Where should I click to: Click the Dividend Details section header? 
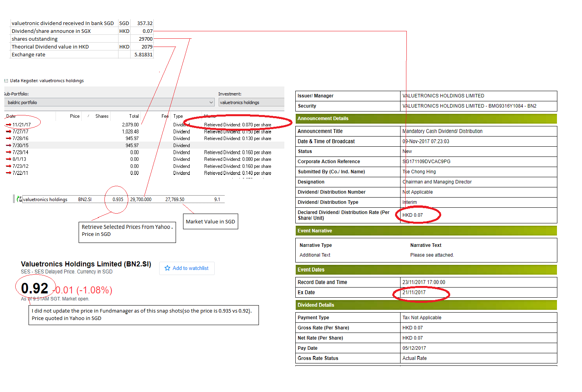click(x=426, y=305)
